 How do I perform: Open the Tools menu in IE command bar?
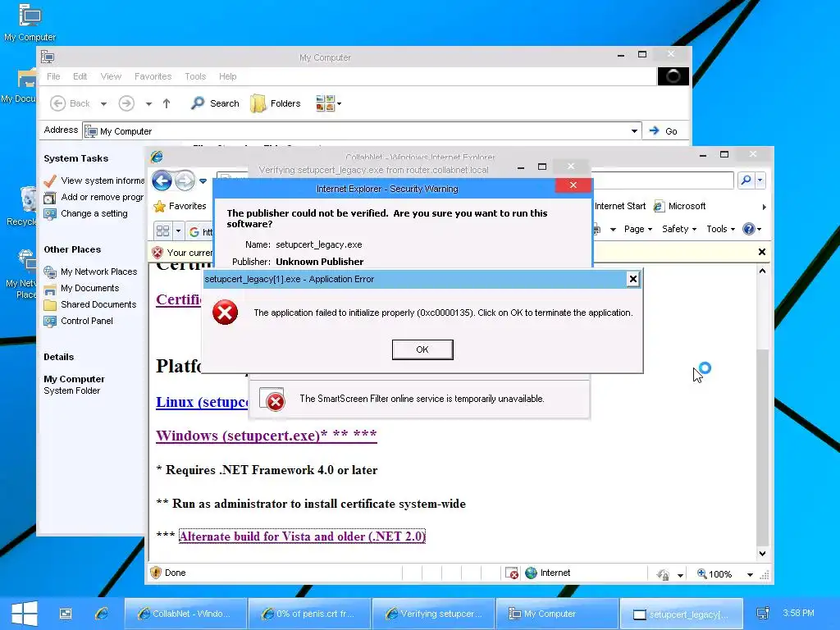click(720, 230)
